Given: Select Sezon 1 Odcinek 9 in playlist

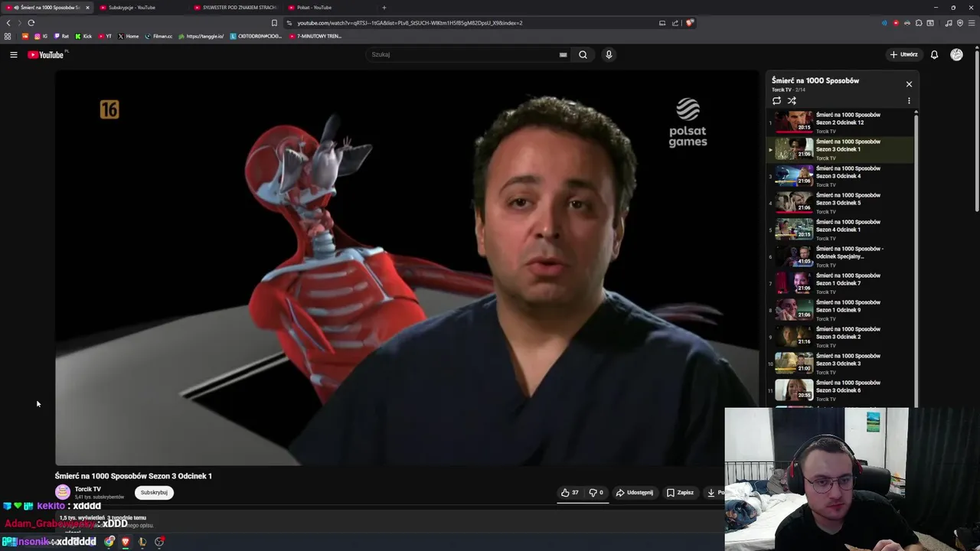Looking at the screenshot, I should 840,310.
